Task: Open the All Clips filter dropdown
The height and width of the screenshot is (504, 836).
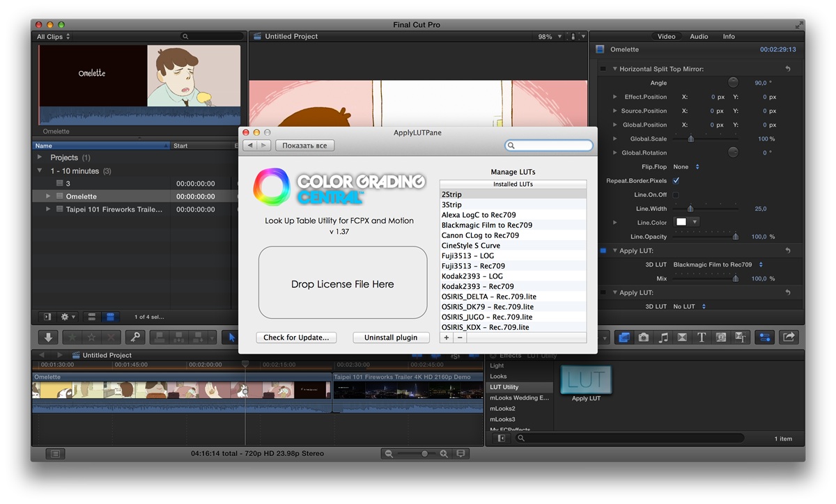Action: [54, 36]
